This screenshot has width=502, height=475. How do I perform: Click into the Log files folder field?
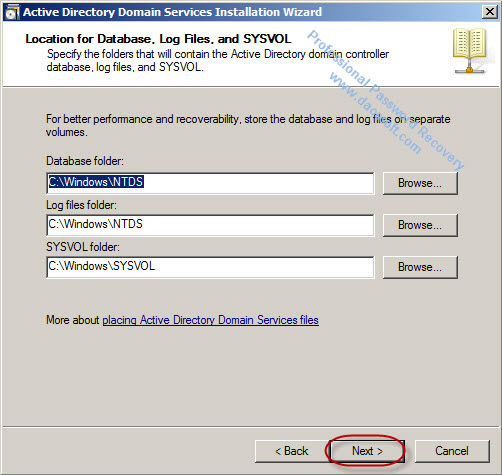(210, 225)
